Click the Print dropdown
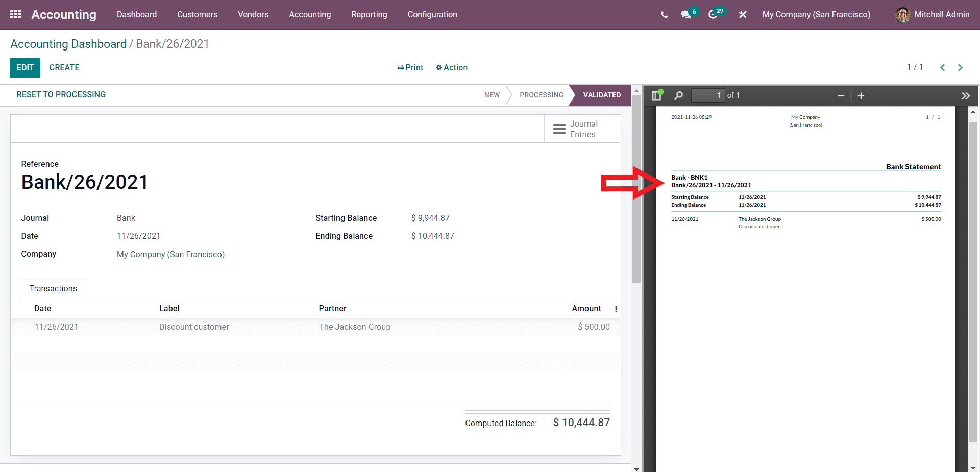The image size is (980, 472). pyautogui.click(x=410, y=68)
